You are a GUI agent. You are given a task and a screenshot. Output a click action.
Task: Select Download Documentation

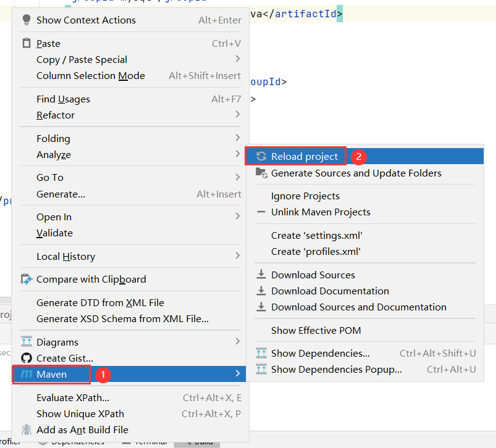pyautogui.click(x=364, y=291)
